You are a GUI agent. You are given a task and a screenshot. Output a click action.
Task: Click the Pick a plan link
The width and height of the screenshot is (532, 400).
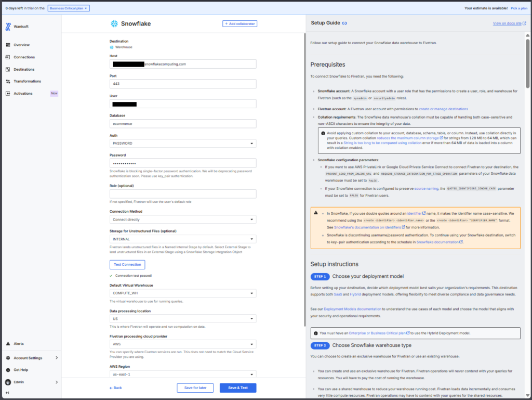coord(519,8)
